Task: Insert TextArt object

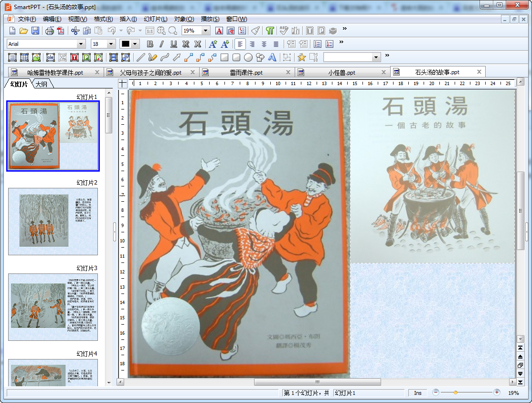Action: point(272,57)
